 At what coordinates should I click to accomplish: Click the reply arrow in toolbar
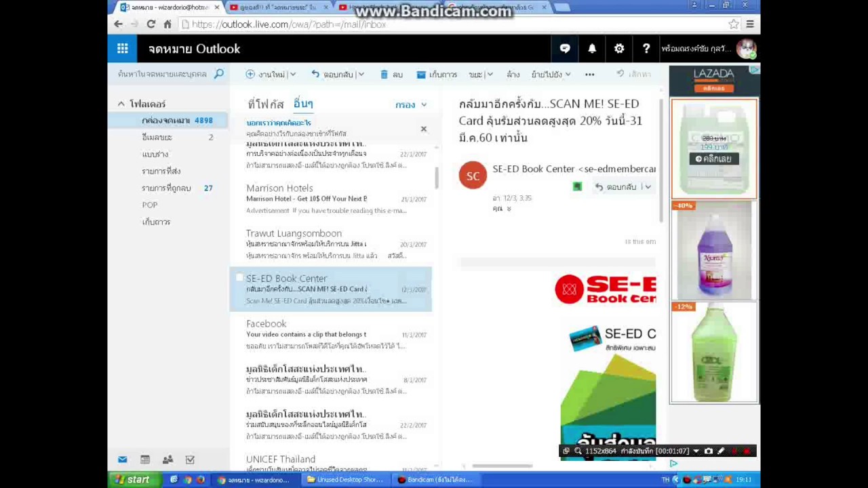(315, 74)
